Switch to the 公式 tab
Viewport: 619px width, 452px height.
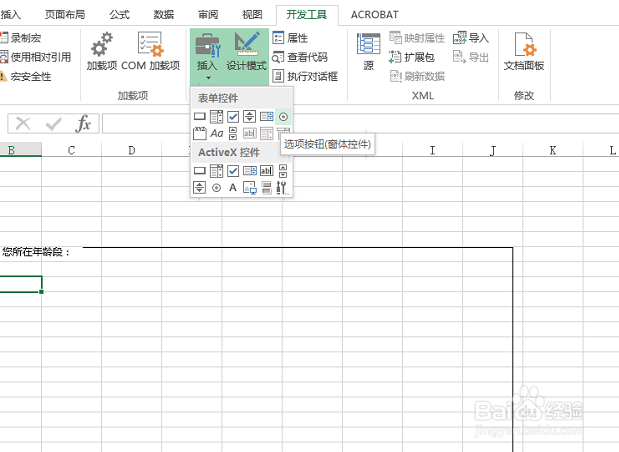119,15
